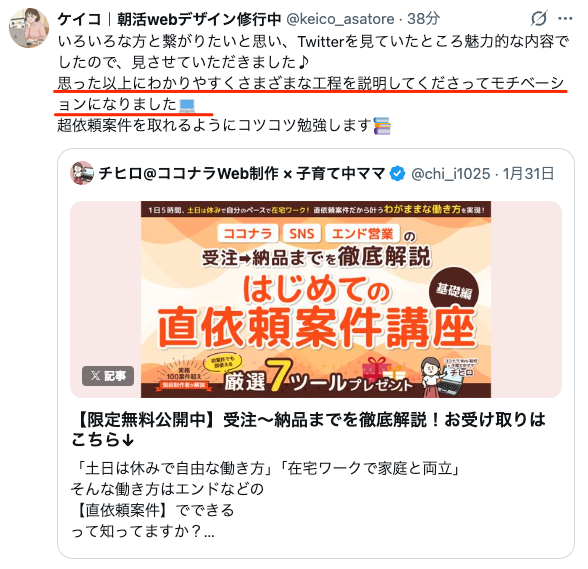Click quoted name チヒロ@ココナラWeb制作

242,173
